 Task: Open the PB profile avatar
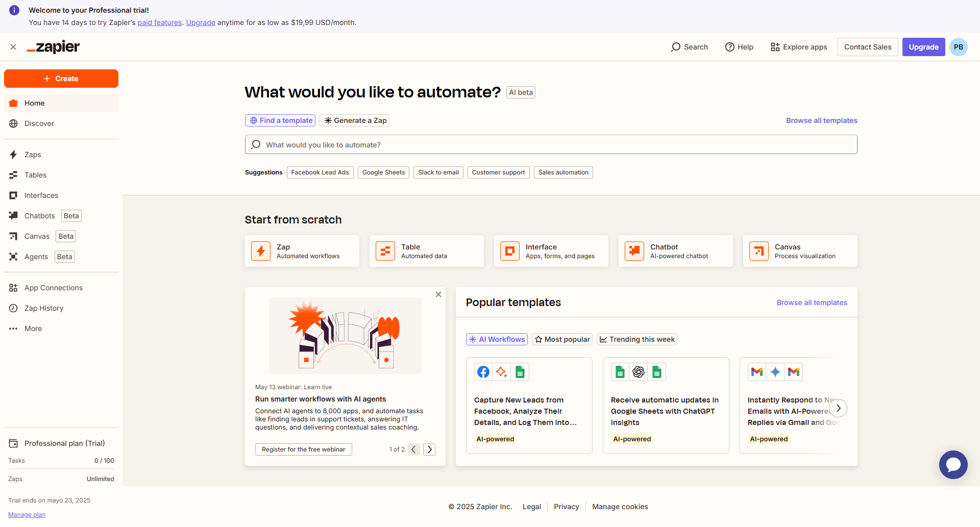click(x=959, y=47)
